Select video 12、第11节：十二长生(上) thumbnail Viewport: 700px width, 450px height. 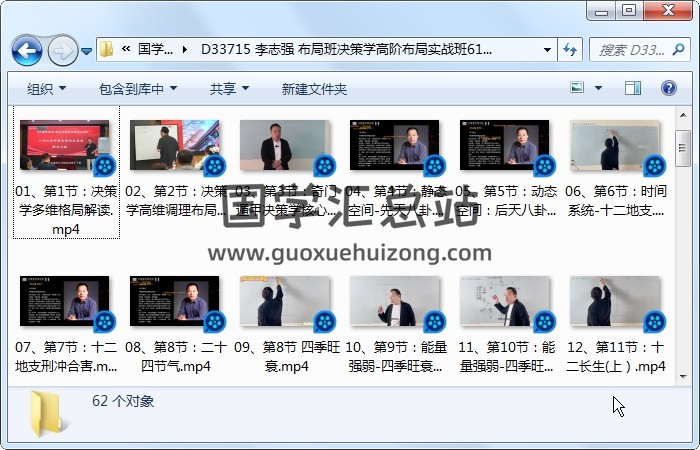tap(615, 300)
